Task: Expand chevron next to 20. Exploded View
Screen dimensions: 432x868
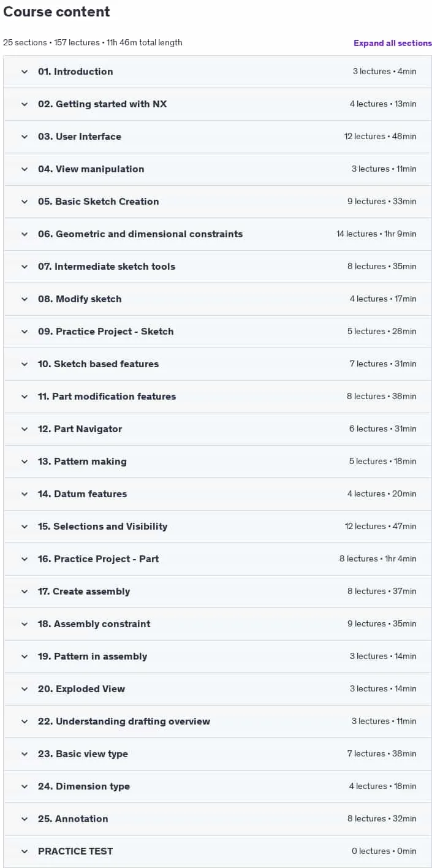Action: (x=25, y=689)
